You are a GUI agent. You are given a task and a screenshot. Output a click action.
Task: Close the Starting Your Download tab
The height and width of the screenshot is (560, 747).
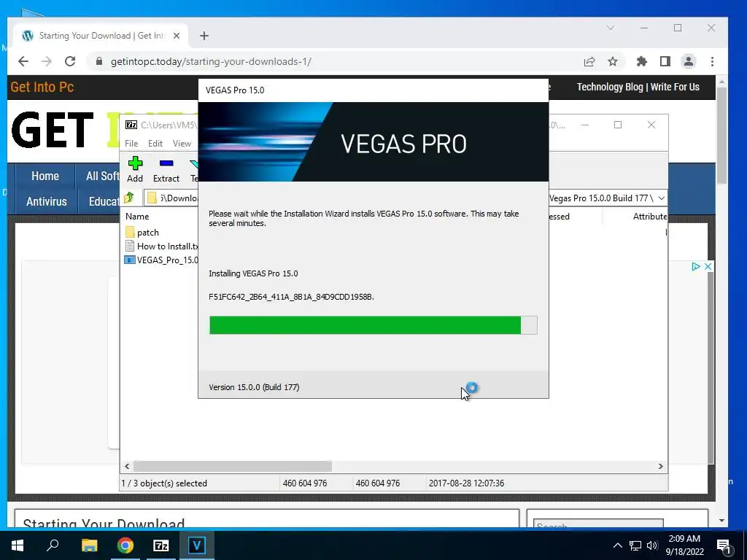(177, 36)
